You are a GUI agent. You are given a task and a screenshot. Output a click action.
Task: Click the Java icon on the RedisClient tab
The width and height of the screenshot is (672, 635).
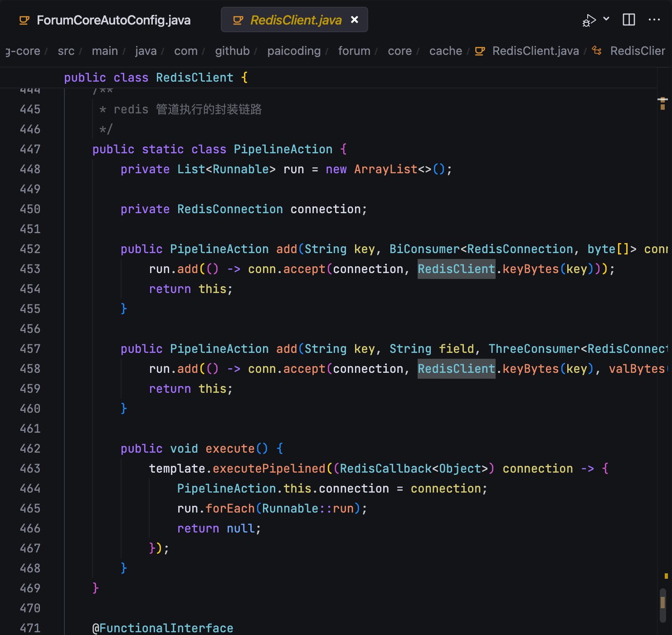[x=238, y=20]
